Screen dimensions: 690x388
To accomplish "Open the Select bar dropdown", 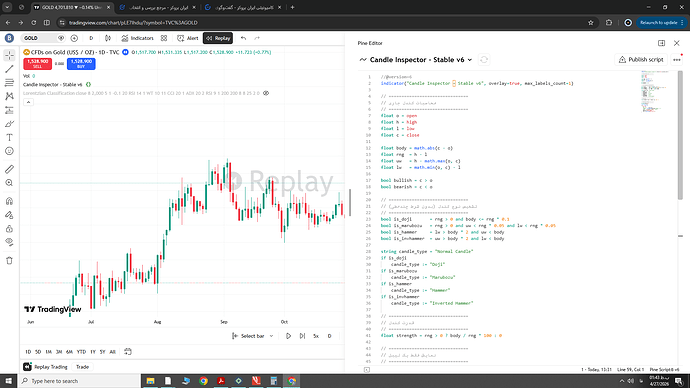I will 253,336.
